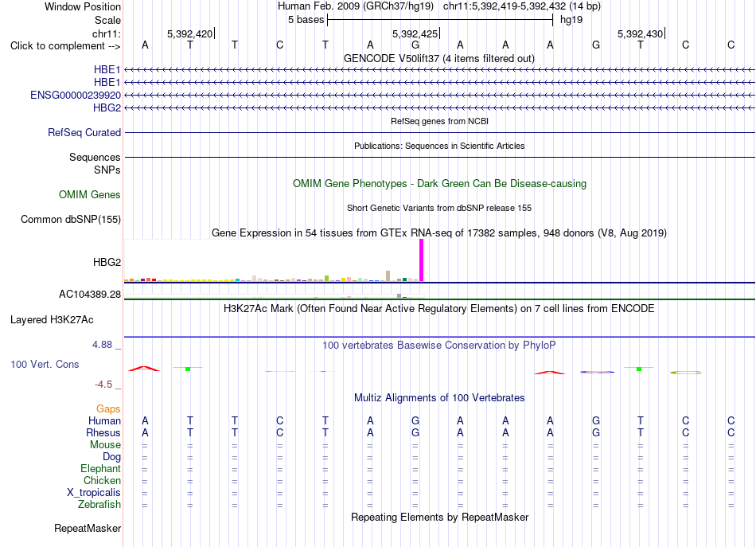Image resolution: width=756 pixels, height=547 pixels.
Task: Click the GTEx Gene Expression track title
Action: [439, 233]
